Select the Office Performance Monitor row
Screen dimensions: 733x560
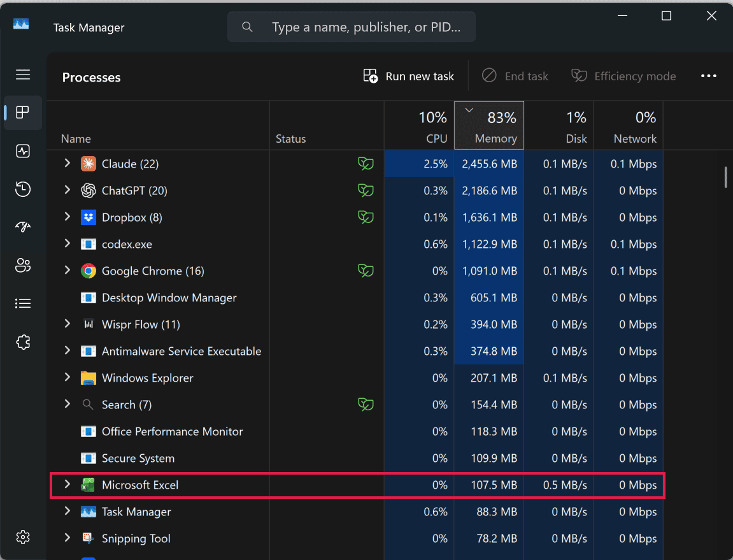coord(355,431)
